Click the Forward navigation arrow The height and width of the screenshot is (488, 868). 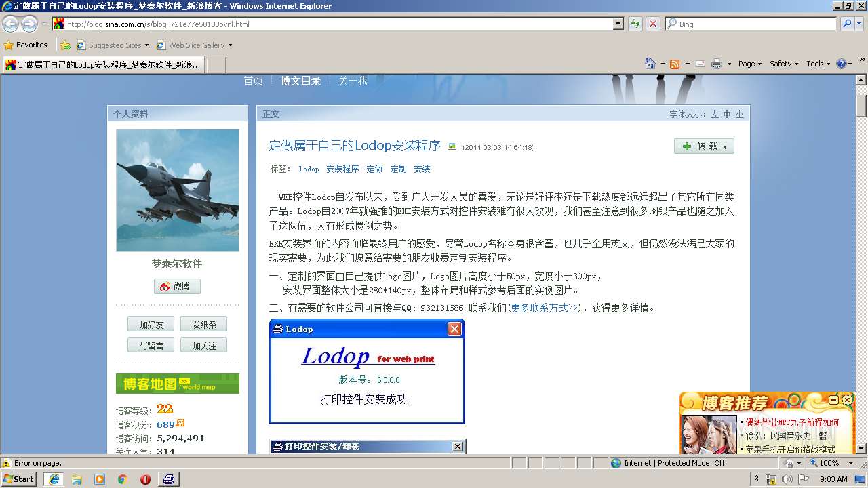pyautogui.click(x=29, y=24)
